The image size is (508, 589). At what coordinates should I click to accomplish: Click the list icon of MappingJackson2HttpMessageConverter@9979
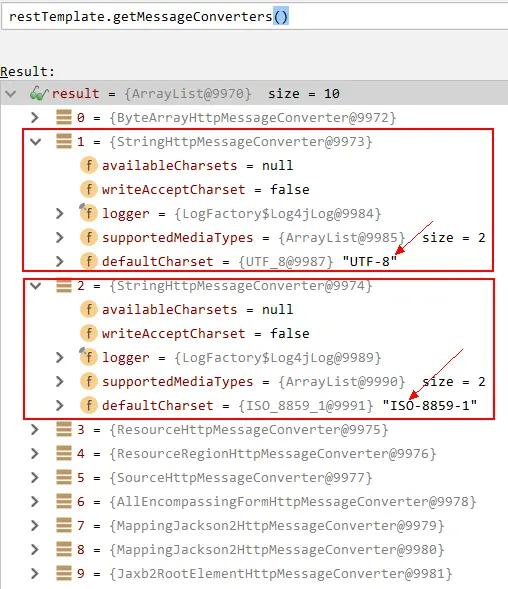pos(64,525)
